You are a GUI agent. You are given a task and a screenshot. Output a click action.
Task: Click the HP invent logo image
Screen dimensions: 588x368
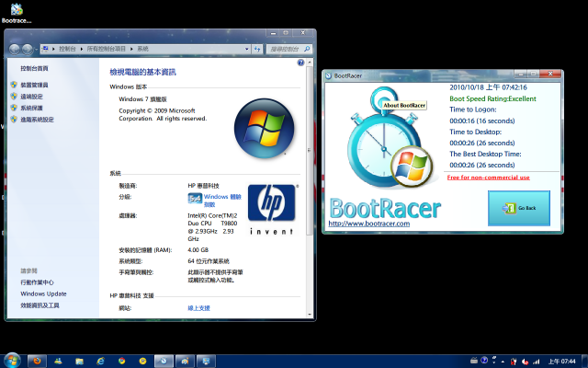(272, 210)
